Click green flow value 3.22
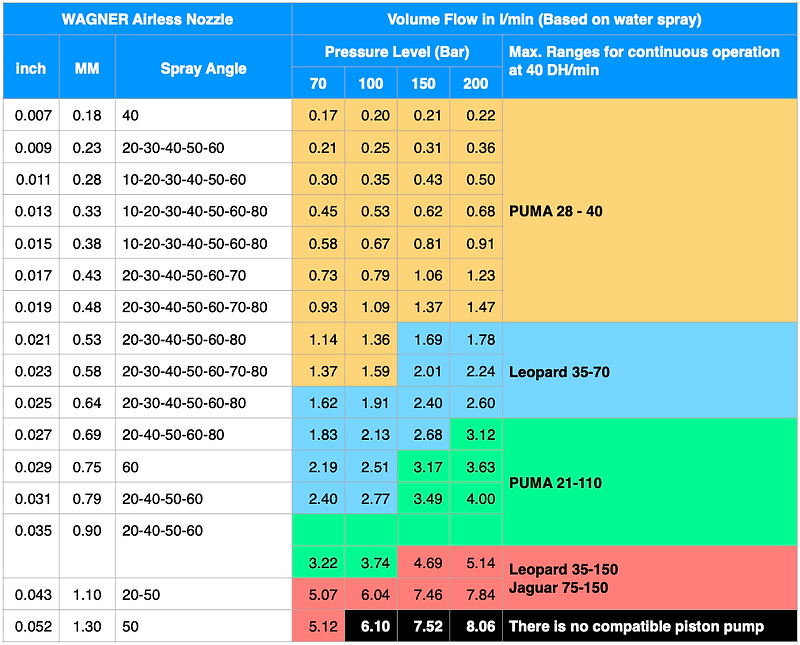The width and height of the screenshot is (800, 645). coord(322,563)
